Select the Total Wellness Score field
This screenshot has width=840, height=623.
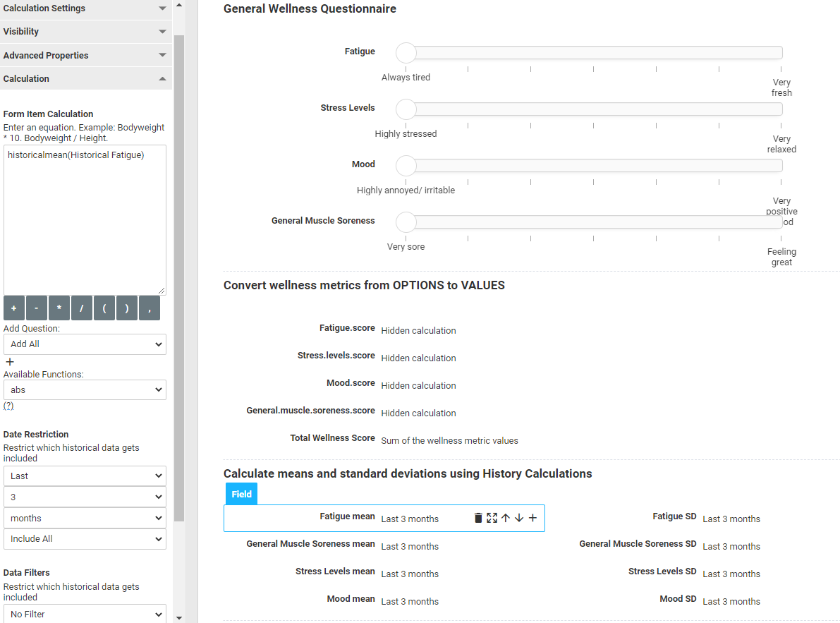530,440
